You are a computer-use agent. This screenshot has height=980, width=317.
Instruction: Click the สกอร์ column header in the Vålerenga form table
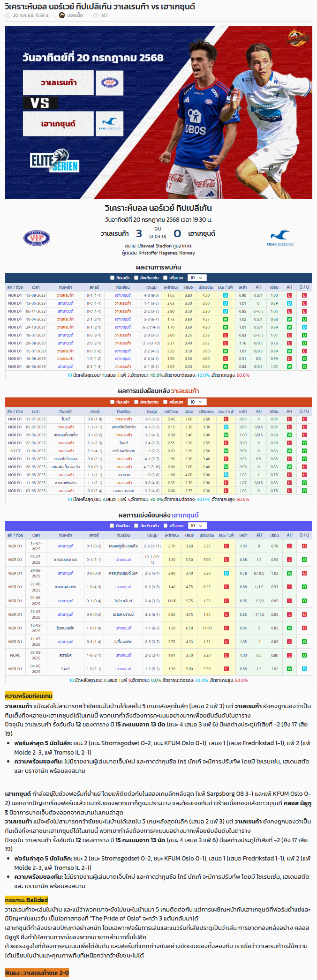(x=94, y=411)
